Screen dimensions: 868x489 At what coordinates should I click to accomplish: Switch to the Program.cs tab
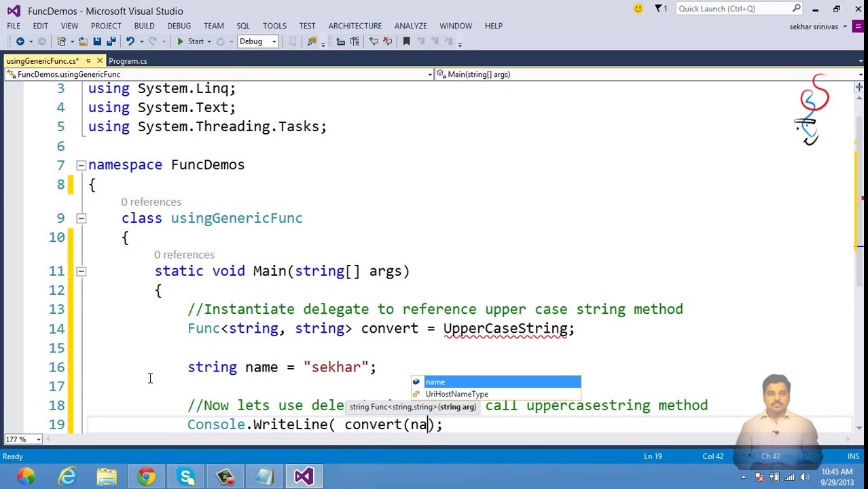click(x=128, y=61)
